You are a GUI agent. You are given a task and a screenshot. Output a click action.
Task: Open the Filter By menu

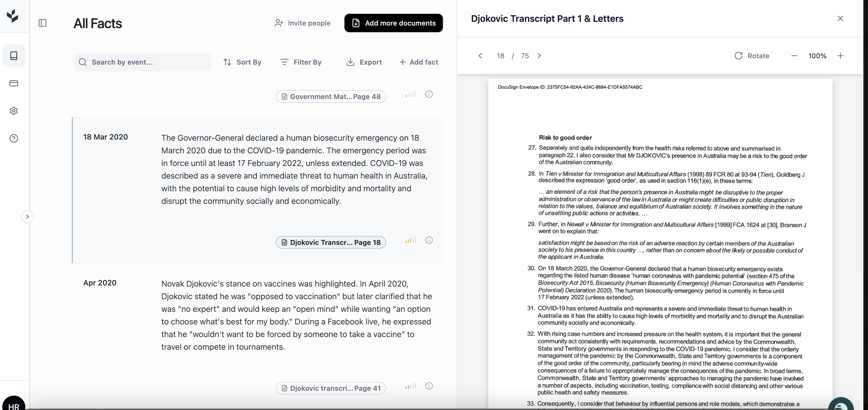coord(301,62)
